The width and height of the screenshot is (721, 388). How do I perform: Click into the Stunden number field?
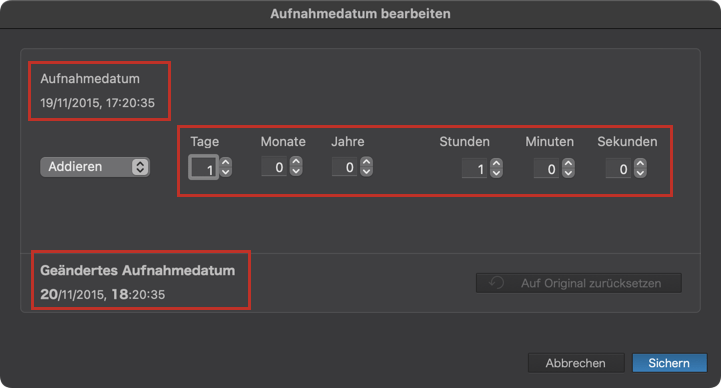(475, 168)
